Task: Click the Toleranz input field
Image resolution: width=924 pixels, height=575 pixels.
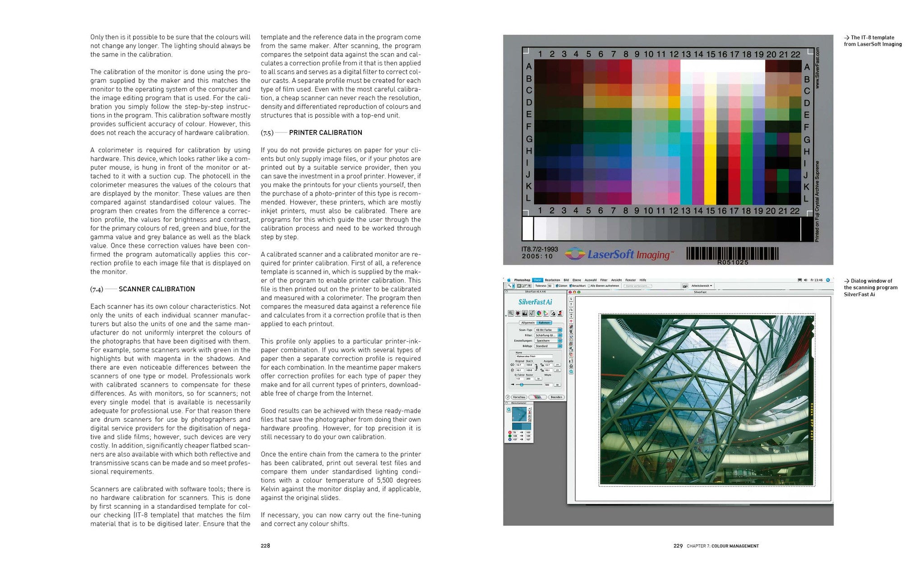Action: coord(550,286)
